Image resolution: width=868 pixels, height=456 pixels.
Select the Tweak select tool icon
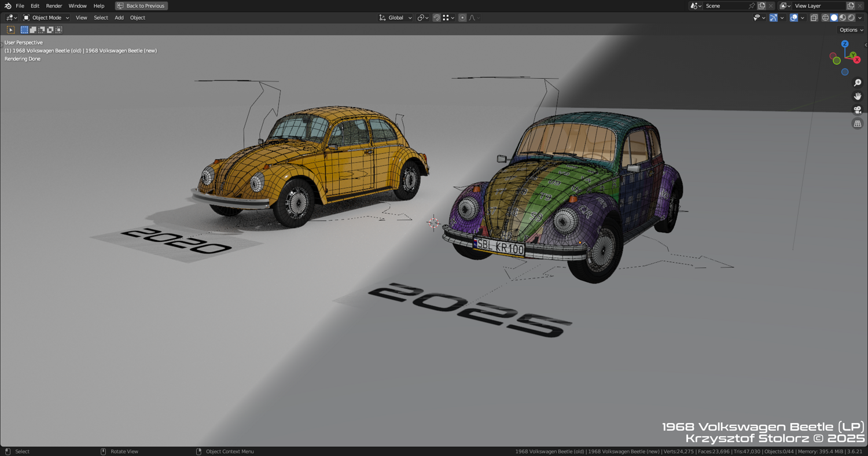point(10,30)
